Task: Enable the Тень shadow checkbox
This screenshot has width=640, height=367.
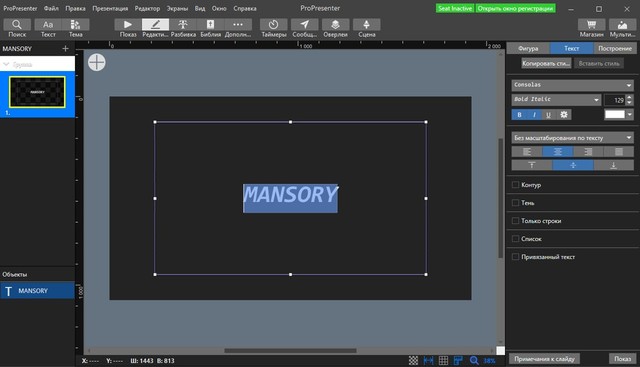Action: (x=516, y=203)
